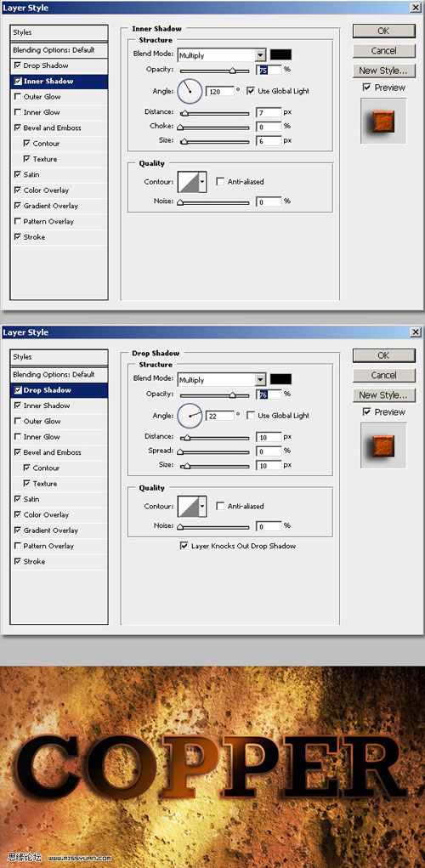425x868 pixels.
Task: Toggle Contour checkbox in Inner Shadow dialog
Action: tap(27, 144)
